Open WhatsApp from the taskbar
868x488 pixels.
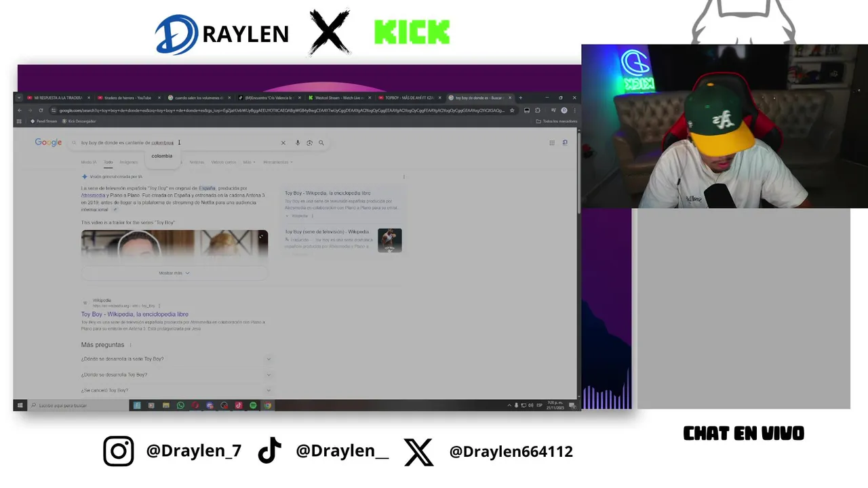pyautogui.click(x=180, y=405)
